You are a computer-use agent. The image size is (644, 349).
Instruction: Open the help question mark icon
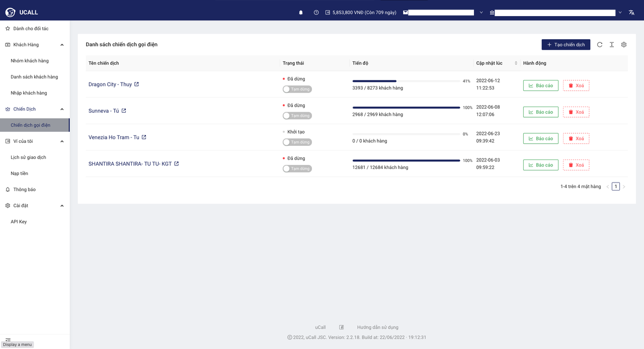click(x=316, y=13)
